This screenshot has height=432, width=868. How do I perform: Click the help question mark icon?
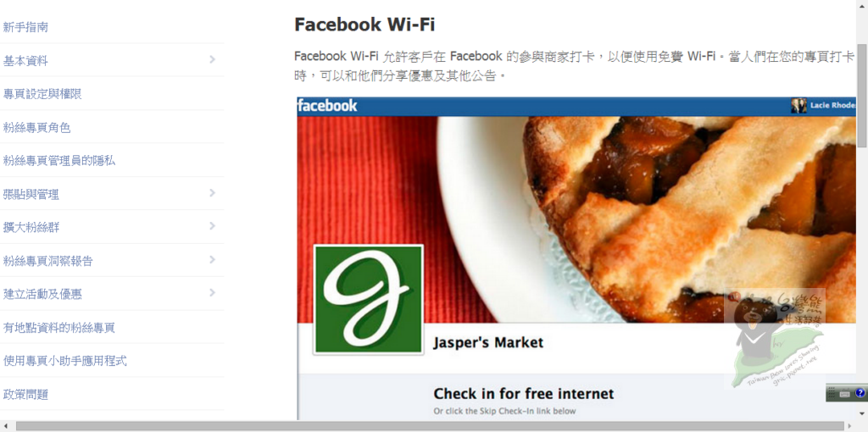(x=860, y=393)
